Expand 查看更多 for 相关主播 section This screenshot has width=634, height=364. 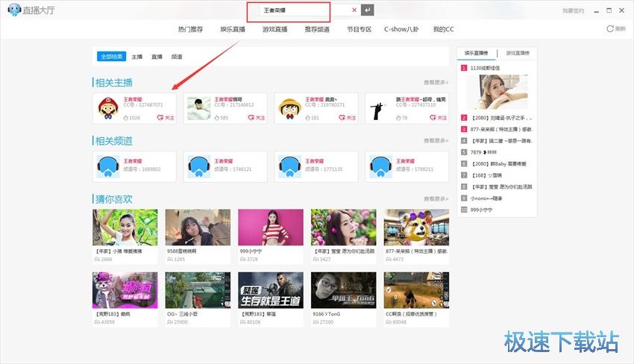436,82
